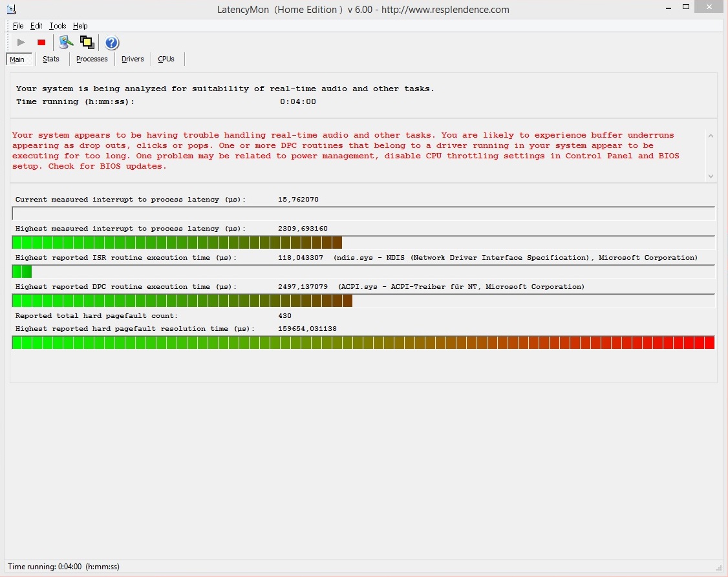Open help with the blue question mark icon
Screen dimensions: 728x577
[112, 43]
